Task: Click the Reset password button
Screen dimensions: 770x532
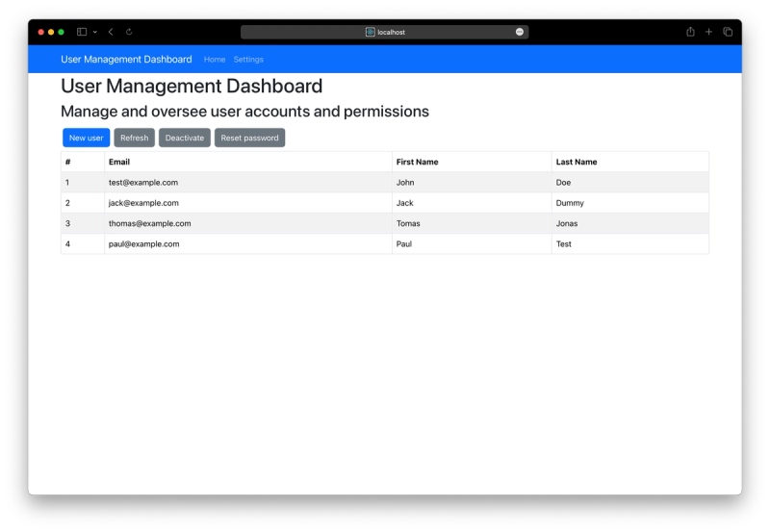Action: click(x=249, y=138)
